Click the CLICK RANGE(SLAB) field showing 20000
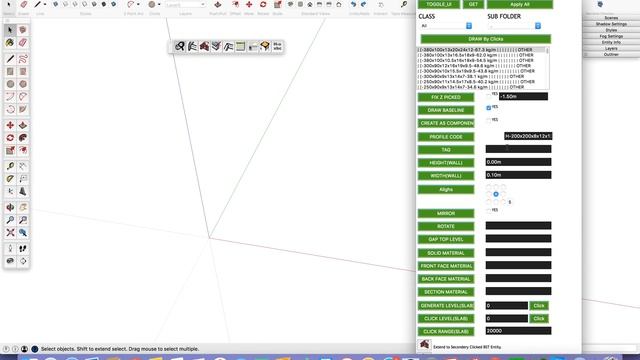The height and width of the screenshot is (360, 640). click(518, 331)
